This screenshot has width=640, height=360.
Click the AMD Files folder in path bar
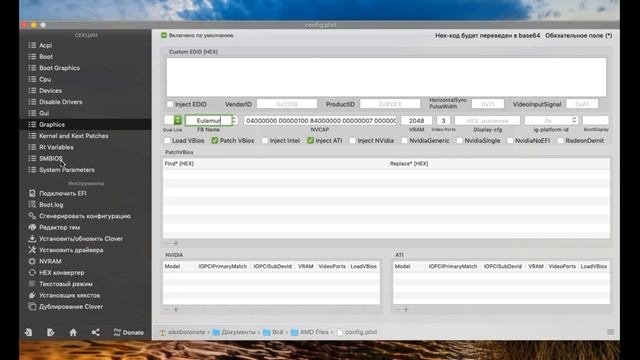click(x=309, y=332)
